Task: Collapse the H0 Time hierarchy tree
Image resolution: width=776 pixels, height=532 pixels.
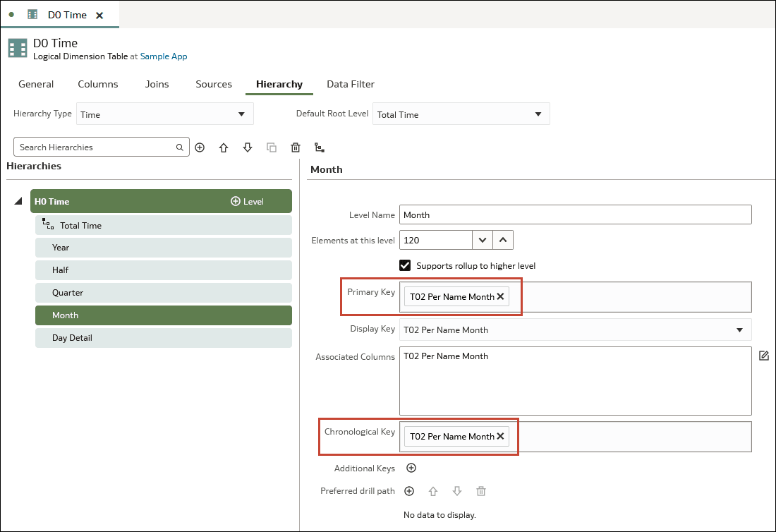Action: pos(18,202)
